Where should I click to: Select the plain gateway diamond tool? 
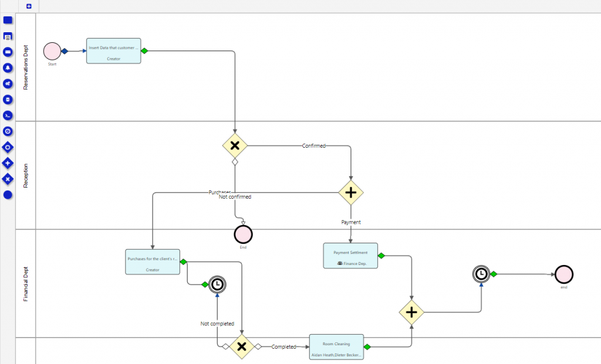(x=8, y=147)
